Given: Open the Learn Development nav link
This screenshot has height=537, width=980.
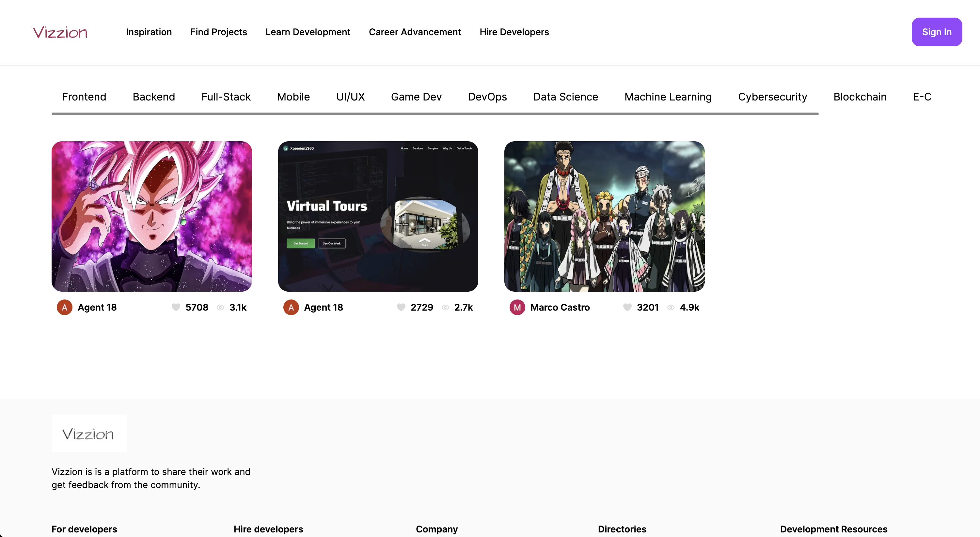Looking at the screenshot, I should tap(308, 32).
